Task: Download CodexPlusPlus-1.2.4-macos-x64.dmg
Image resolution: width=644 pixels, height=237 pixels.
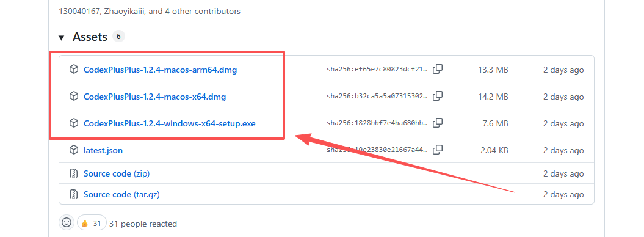Action: (155, 97)
